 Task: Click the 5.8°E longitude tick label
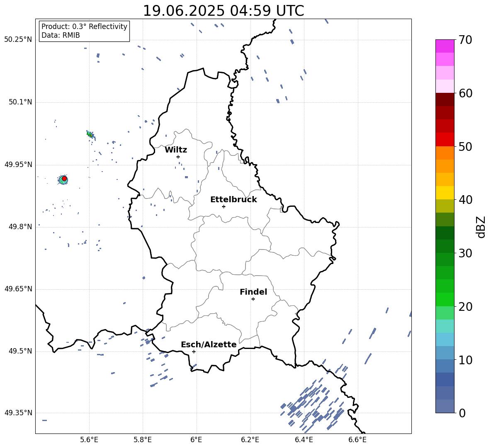tap(143, 440)
